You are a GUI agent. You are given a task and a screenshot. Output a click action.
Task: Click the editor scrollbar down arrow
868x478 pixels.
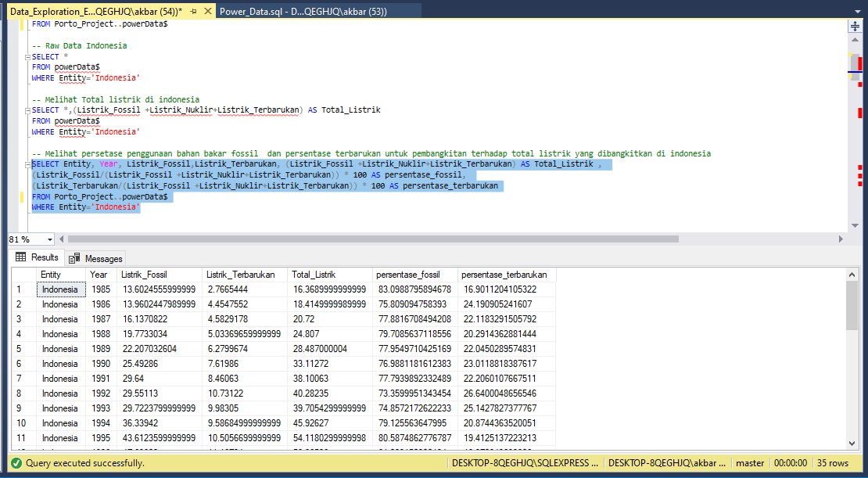tap(855, 225)
